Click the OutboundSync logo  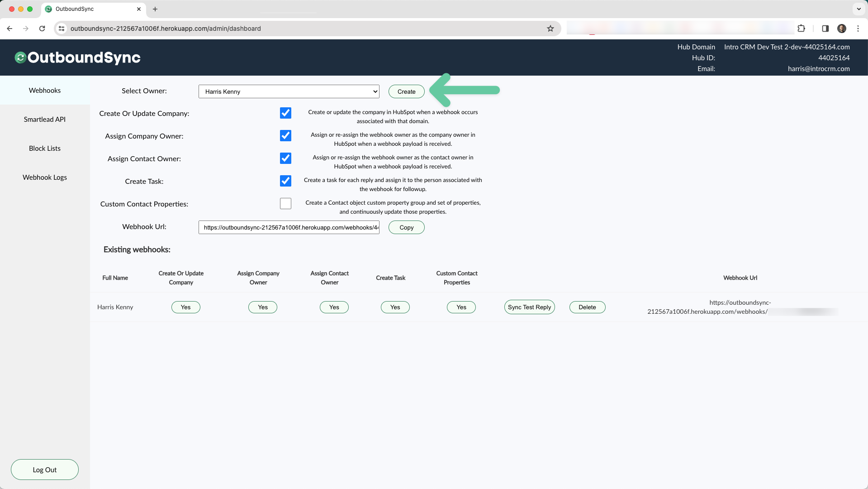coord(78,58)
